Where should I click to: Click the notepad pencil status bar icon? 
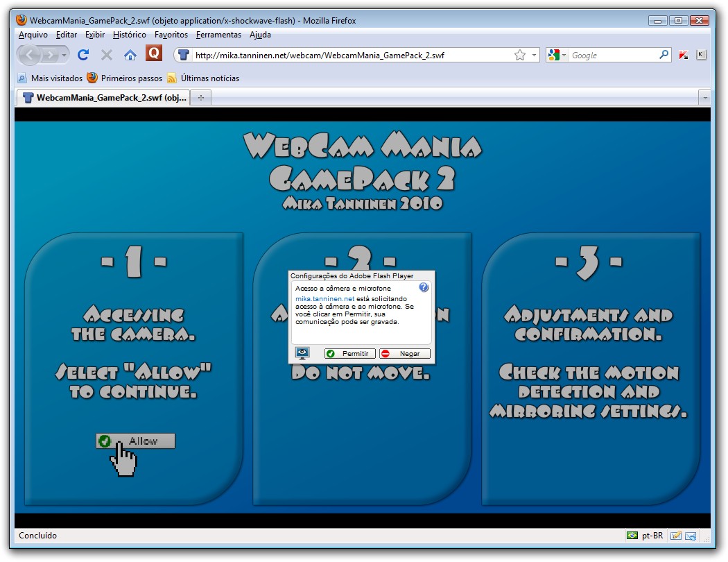(676, 535)
